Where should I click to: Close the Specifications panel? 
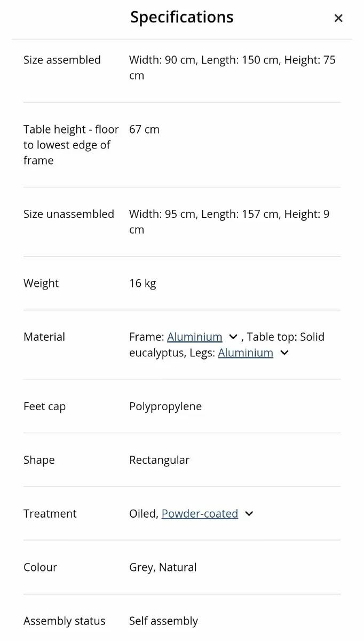(338, 18)
